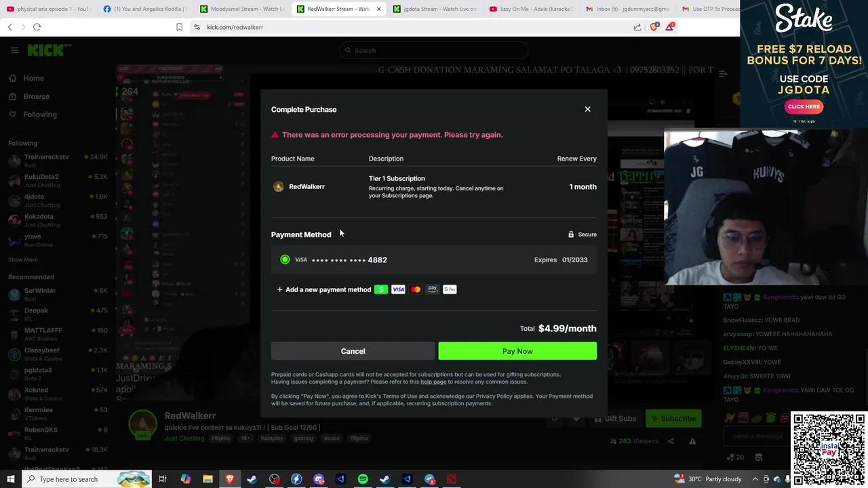The height and width of the screenshot is (488, 868).
Task: Open the Windows Start menu
Action: [10, 479]
